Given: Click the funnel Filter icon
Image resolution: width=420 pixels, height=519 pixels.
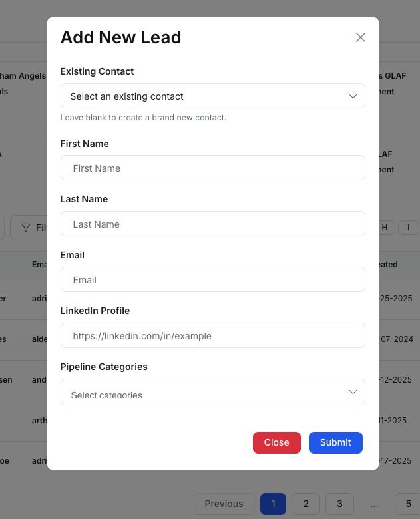Looking at the screenshot, I should point(26,228).
